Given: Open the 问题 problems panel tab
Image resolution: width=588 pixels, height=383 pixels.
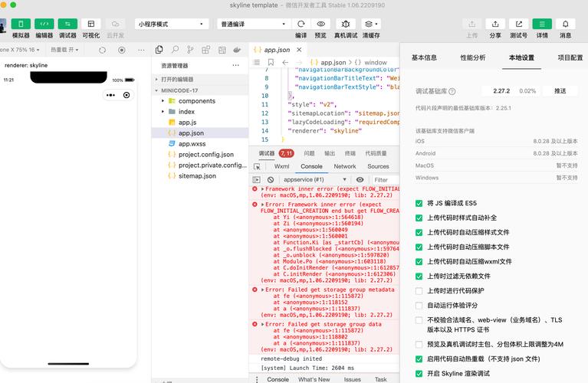Looking at the screenshot, I should pyautogui.click(x=309, y=153).
